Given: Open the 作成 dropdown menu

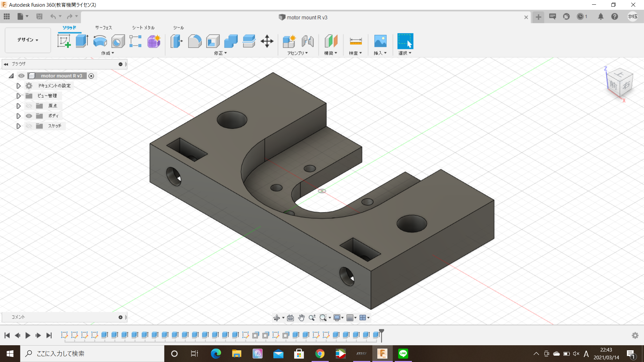Looking at the screenshot, I should (x=108, y=53).
